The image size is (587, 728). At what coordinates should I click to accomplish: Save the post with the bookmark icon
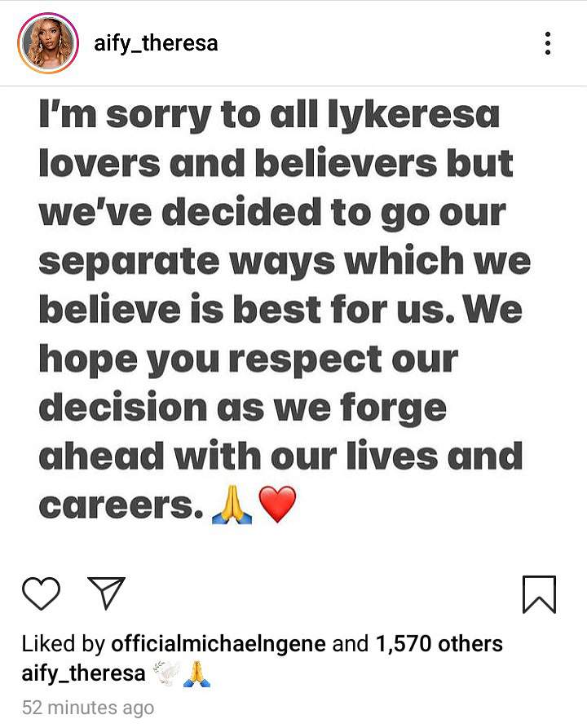tap(539, 593)
